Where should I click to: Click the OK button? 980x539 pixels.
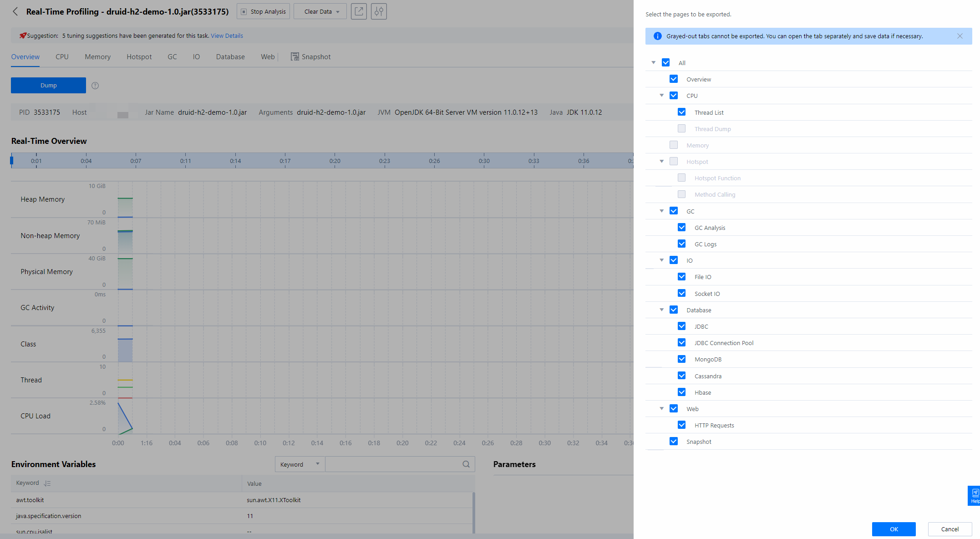tap(894, 529)
